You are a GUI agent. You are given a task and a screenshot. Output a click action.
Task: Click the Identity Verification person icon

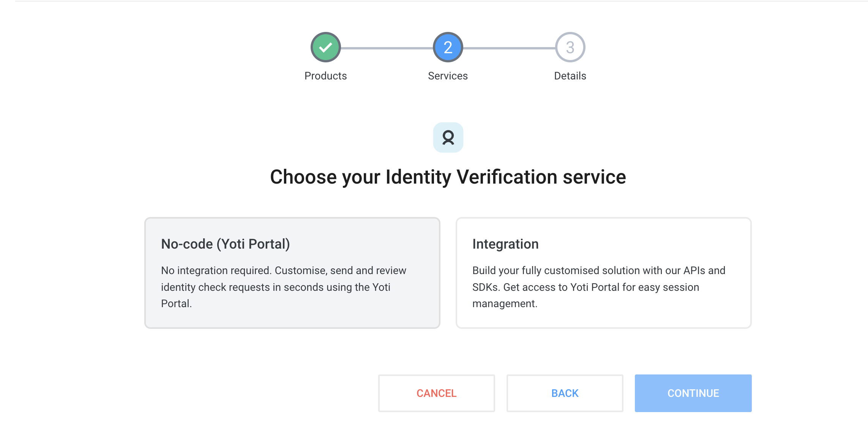pyautogui.click(x=448, y=137)
